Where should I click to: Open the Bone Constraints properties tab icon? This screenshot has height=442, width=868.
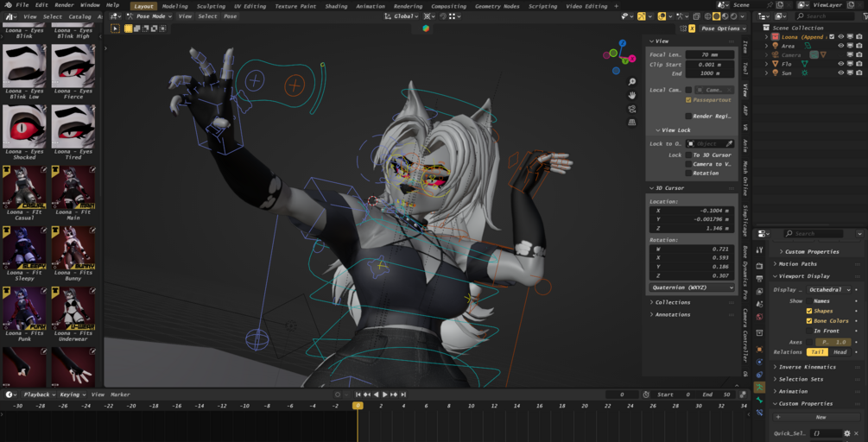pos(759,412)
